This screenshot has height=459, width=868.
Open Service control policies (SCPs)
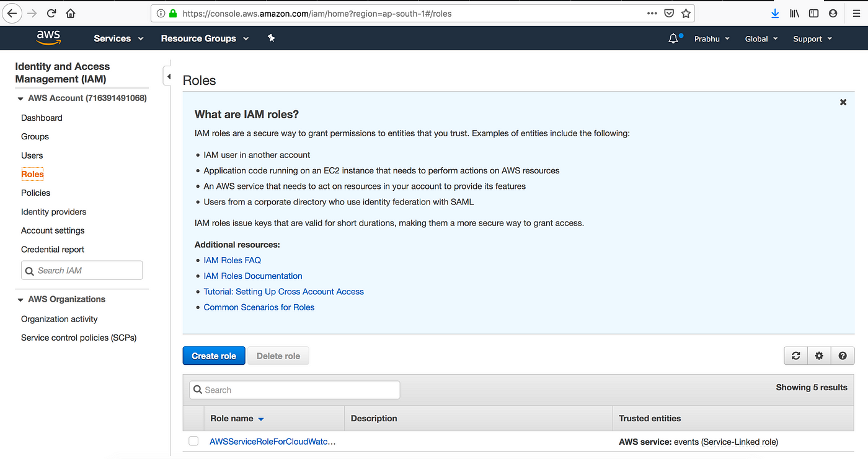[79, 338]
